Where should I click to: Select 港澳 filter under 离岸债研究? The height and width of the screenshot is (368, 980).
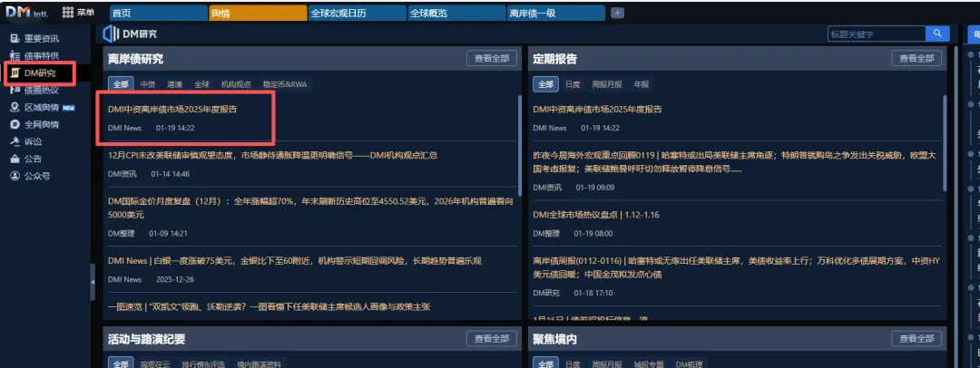tap(174, 84)
